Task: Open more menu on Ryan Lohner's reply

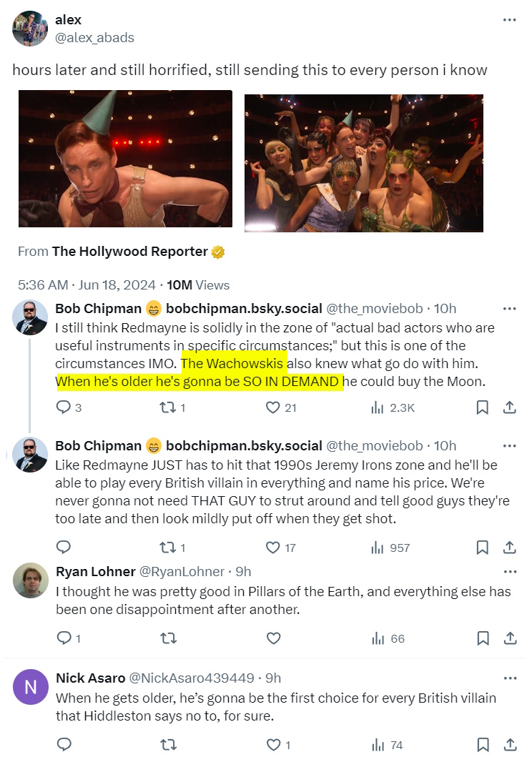Action: 509,572
